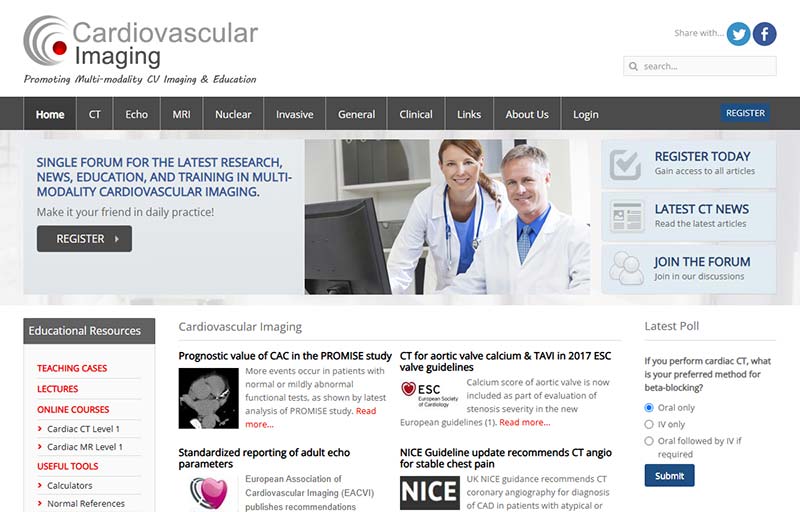Click Read more under ESC guidelines article
Screen dimensions: 800x512
pos(524,422)
